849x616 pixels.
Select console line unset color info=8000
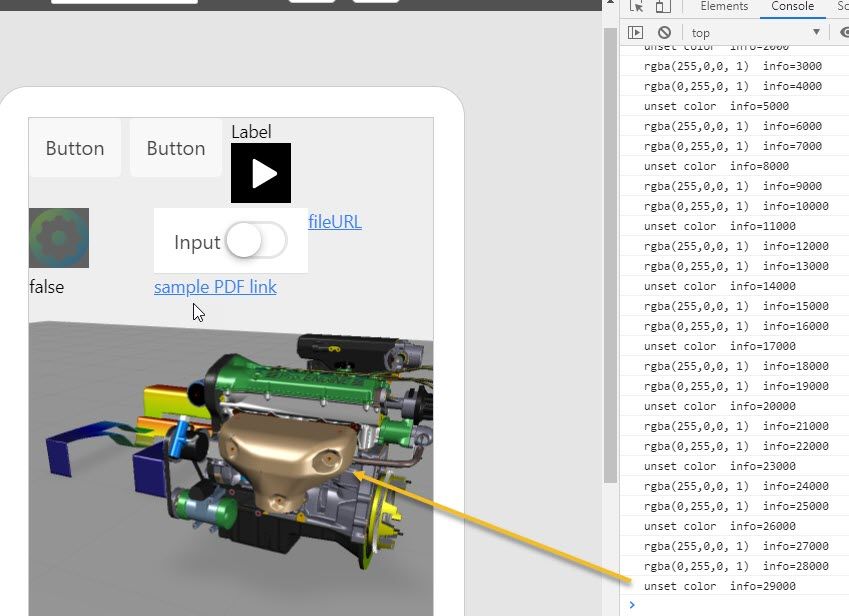tap(733, 166)
